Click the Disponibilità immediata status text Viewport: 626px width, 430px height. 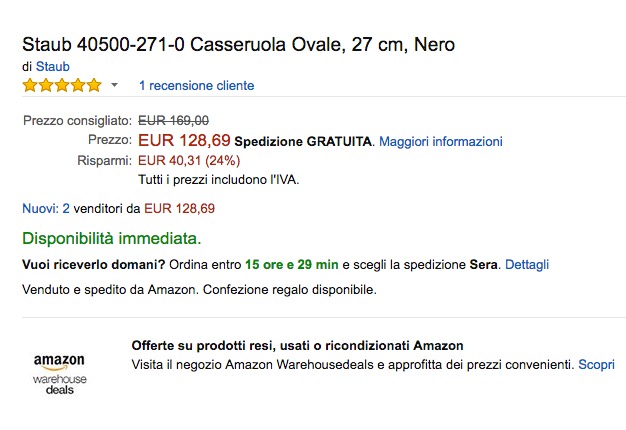click(111, 238)
